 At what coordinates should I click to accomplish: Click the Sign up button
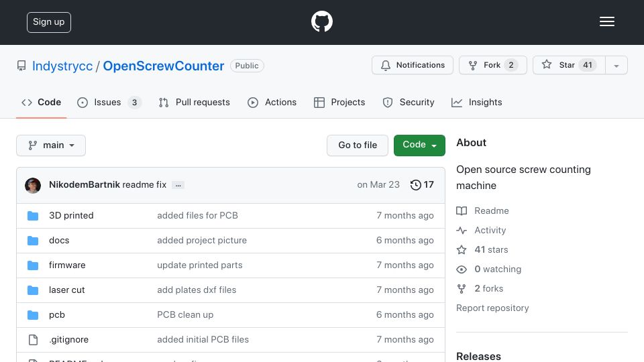(x=49, y=22)
